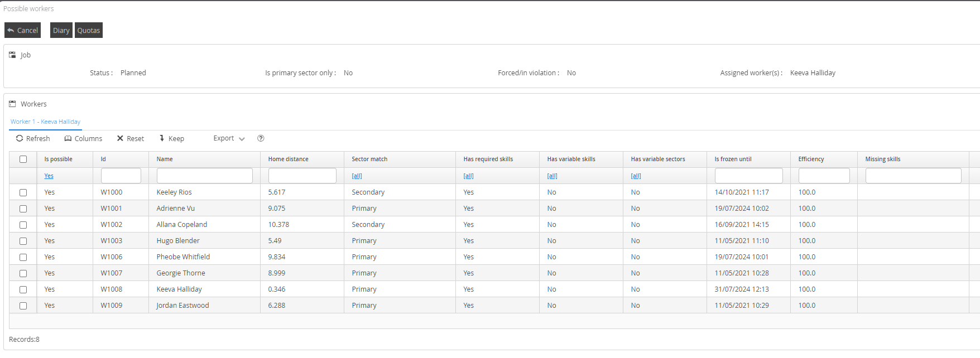
Task: Click the Cancel back arrow button
Action: click(x=22, y=30)
